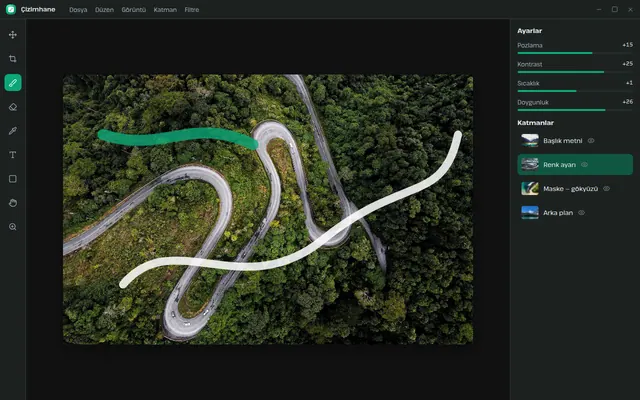The image size is (640, 400).
Task: Select the Crop tool
Action: [x=13, y=59]
